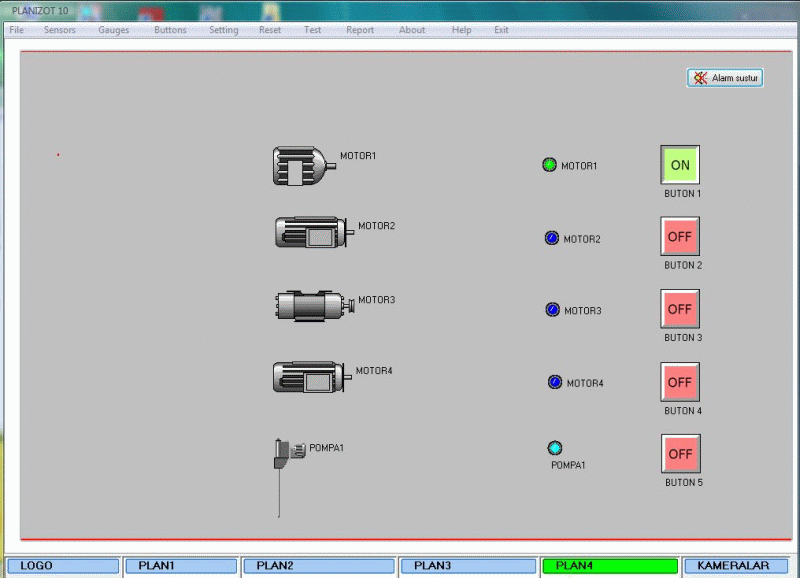Toggle BUTON 5 OFF switch

pyautogui.click(x=681, y=454)
